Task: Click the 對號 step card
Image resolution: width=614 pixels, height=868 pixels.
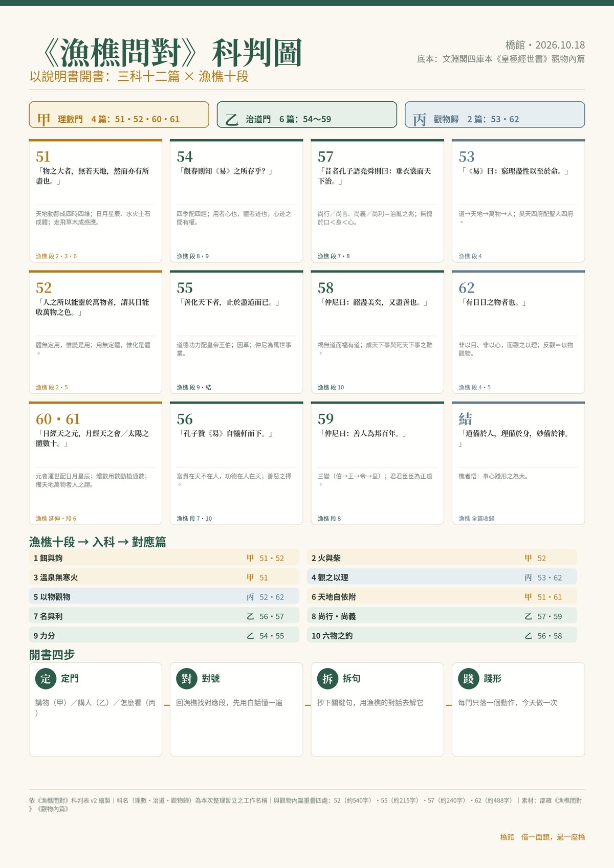Action: point(236,710)
